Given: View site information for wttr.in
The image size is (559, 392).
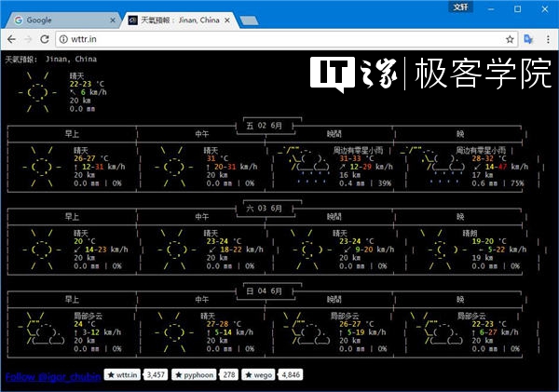Looking at the screenshot, I should 63,39.
